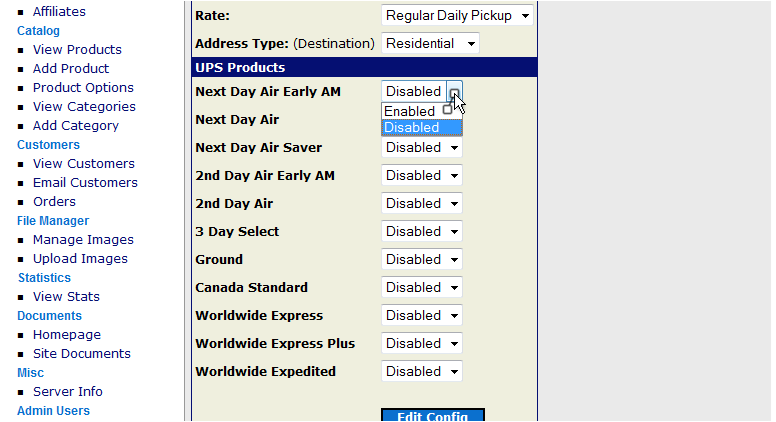Open the Worldwide Express Plus dropdown
The width and height of the screenshot is (776, 422).
tap(421, 344)
